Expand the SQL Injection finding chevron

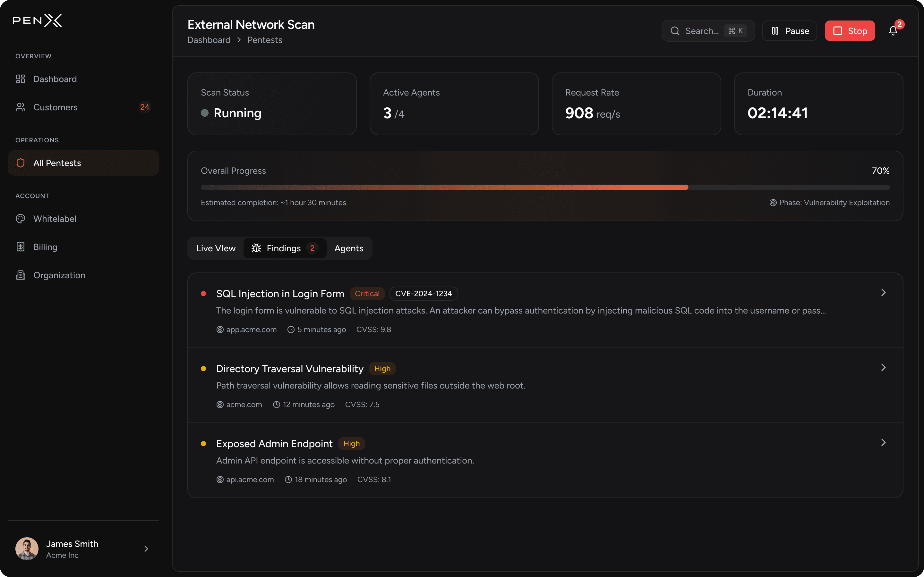[883, 292]
